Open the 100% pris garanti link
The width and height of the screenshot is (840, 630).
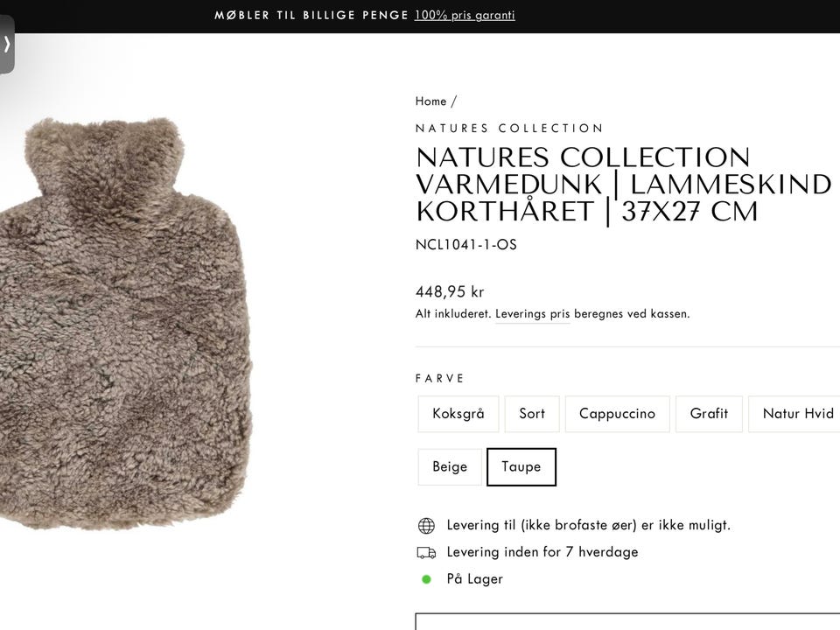click(x=465, y=15)
